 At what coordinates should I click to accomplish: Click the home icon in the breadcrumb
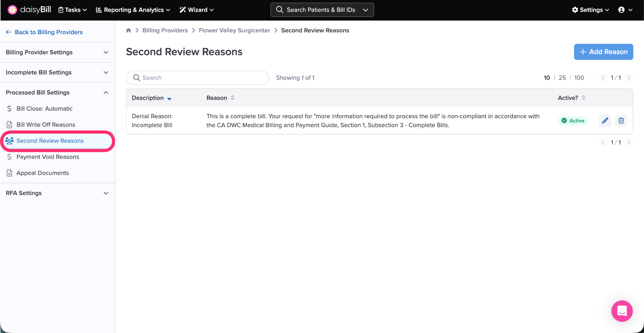tap(129, 31)
